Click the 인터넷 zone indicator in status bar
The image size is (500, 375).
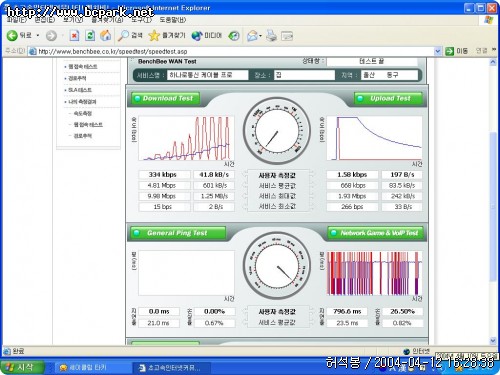pos(417,351)
